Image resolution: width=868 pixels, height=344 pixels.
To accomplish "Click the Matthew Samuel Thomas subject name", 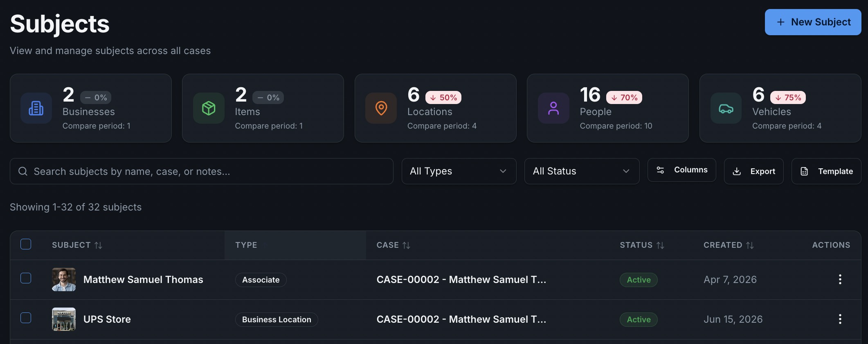I will click(143, 280).
